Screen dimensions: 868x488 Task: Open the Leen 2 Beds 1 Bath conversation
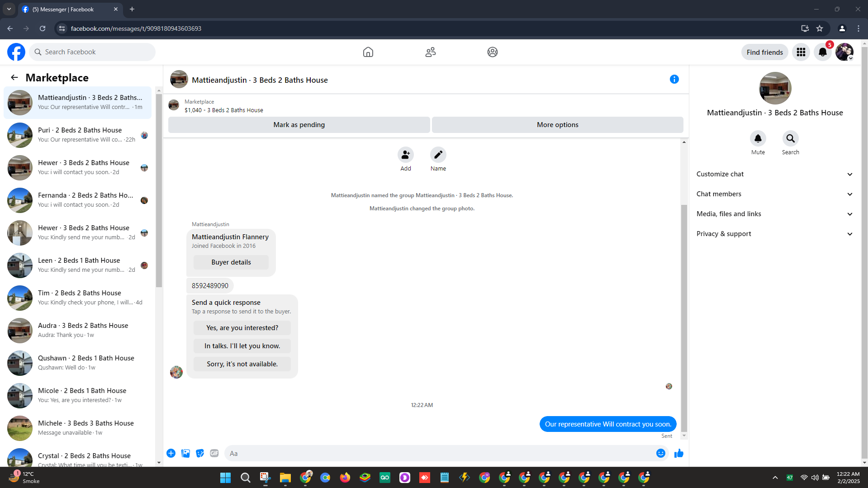point(78,265)
